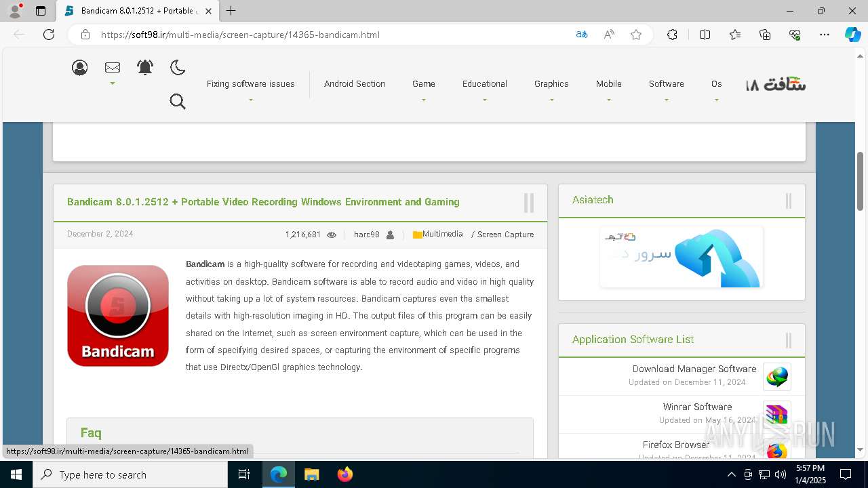View site information lock icon
The height and width of the screenshot is (488, 868).
(85, 35)
